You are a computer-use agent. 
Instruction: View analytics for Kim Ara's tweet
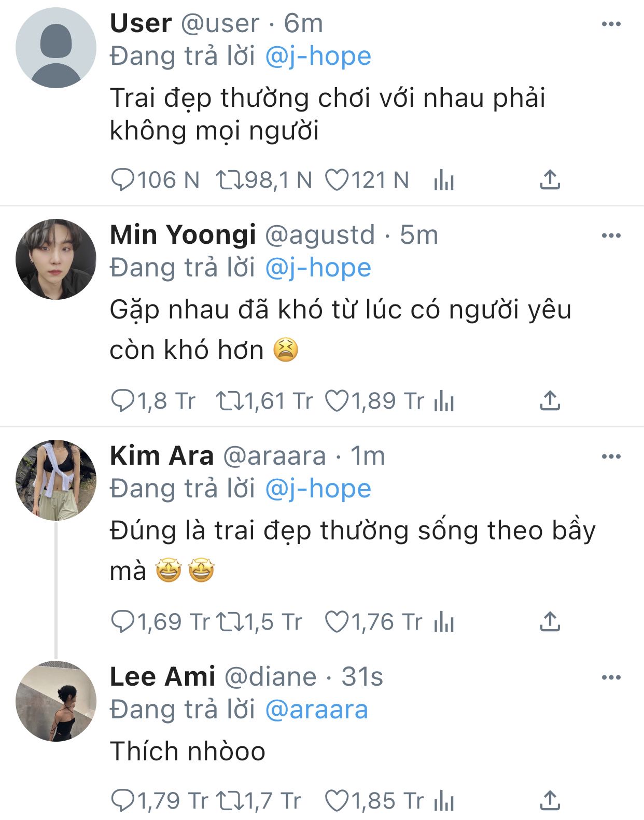click(444, 622)
